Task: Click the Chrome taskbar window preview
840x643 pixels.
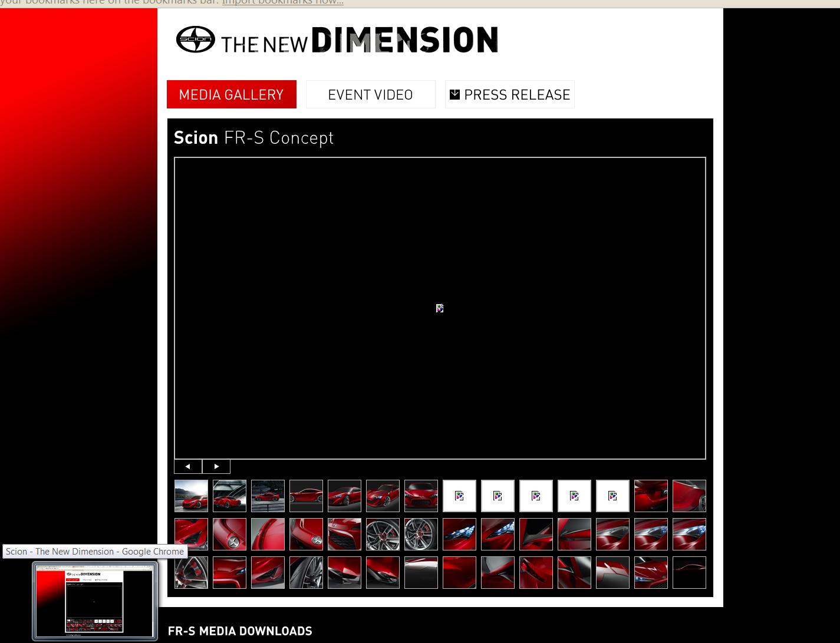Action: 94,600
